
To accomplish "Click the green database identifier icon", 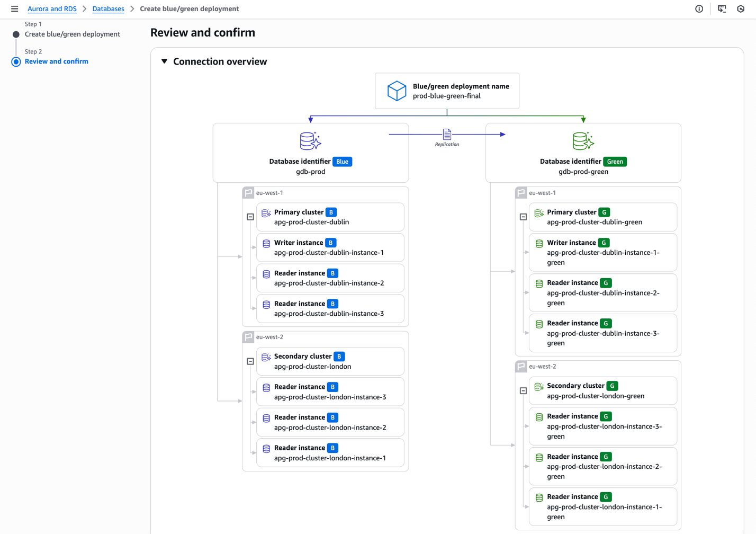I will pos(583,141).
